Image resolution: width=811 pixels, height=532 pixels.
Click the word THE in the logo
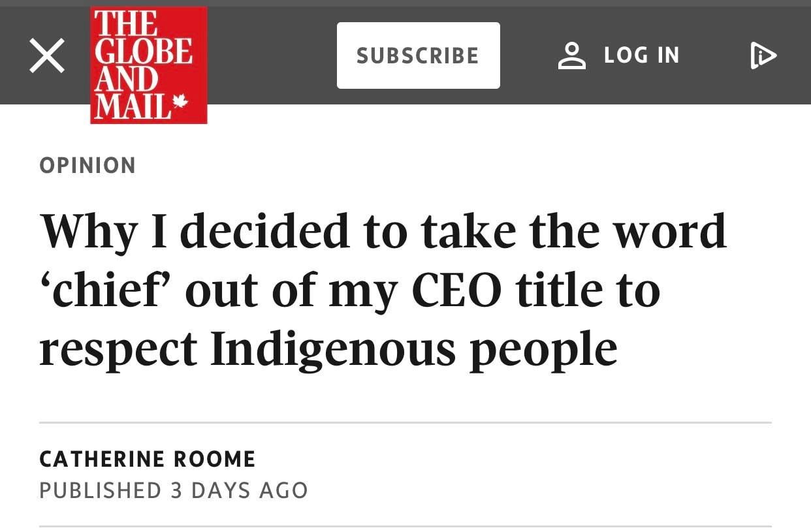coord(126,23)
